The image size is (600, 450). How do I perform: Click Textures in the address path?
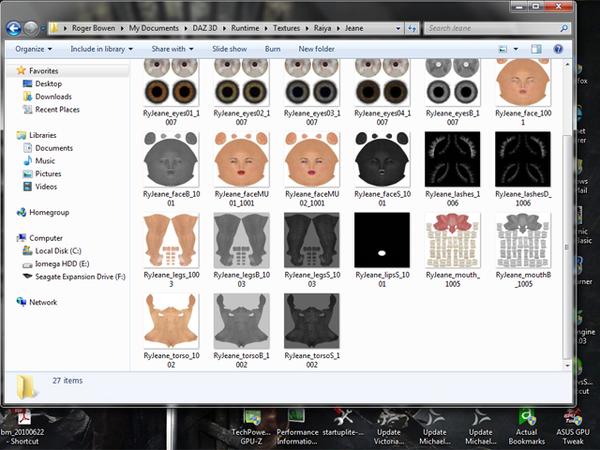tap(286, 28)
